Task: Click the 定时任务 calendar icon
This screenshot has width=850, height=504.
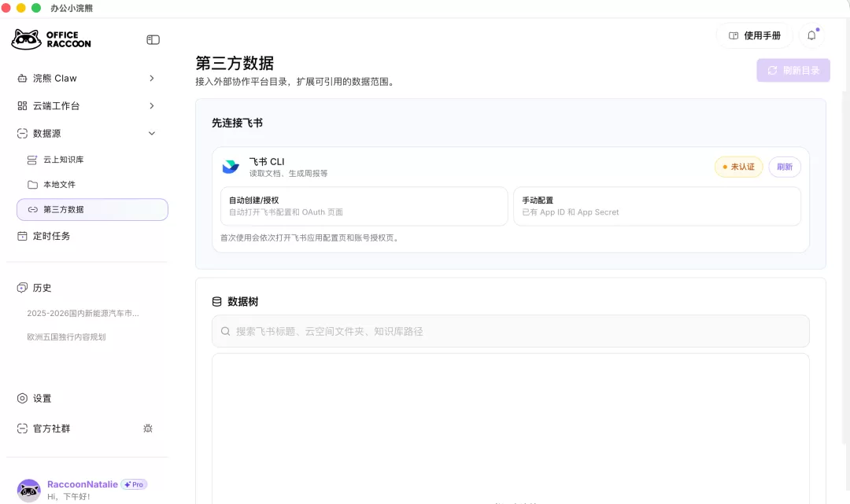Action: pos(22,236)
